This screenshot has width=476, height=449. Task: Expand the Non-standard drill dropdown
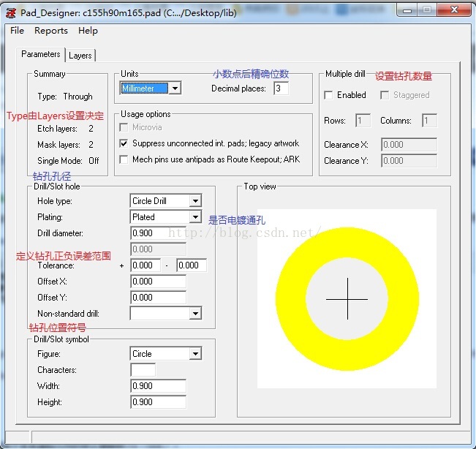194,314
